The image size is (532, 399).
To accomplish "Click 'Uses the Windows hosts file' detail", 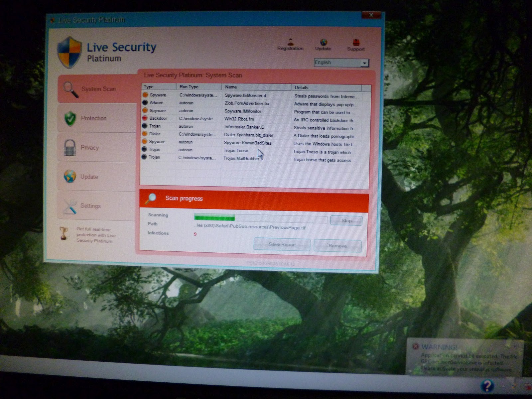I will point(325,144).
